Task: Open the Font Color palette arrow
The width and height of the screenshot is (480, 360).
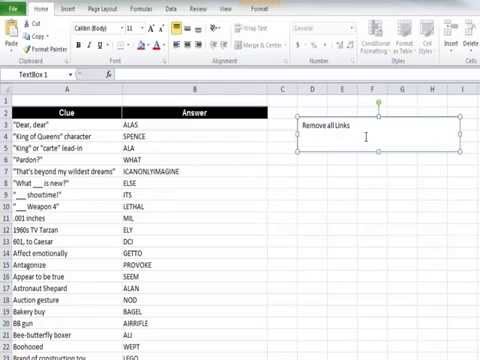Action: click(164, 45)
